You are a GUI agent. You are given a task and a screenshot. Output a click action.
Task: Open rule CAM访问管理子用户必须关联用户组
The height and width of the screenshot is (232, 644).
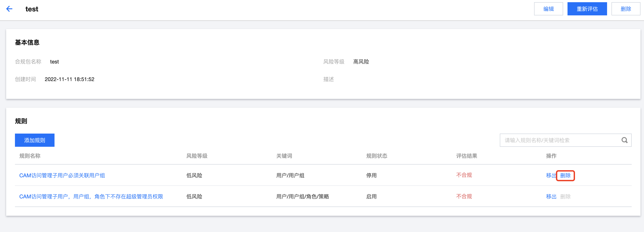point(62,176)
